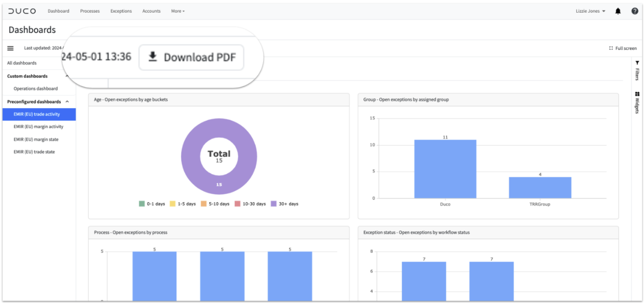
Task: Toggle the 30+ days legend item
Action: (284, 204)
